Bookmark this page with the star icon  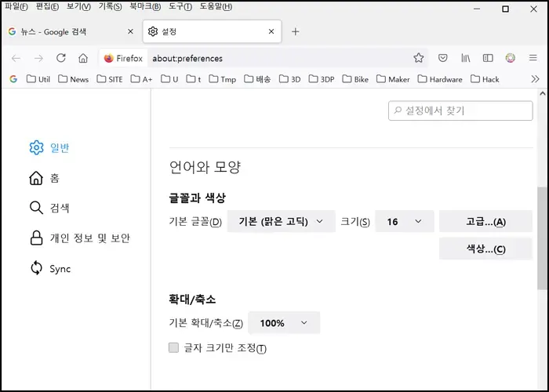[418, 58]
